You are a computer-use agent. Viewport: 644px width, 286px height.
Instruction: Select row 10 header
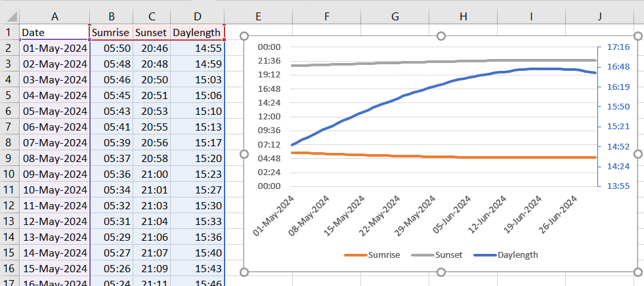(x=9, y=174)
